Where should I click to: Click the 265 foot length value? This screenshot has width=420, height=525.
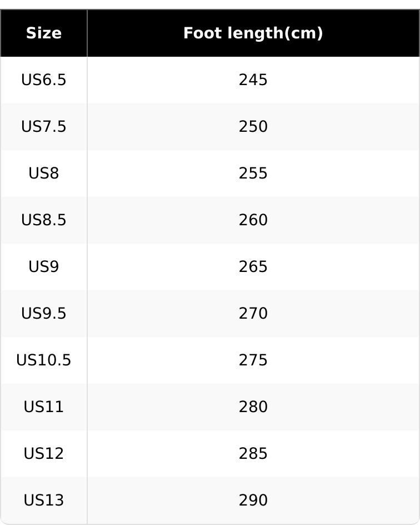click(x=253, y=267)
